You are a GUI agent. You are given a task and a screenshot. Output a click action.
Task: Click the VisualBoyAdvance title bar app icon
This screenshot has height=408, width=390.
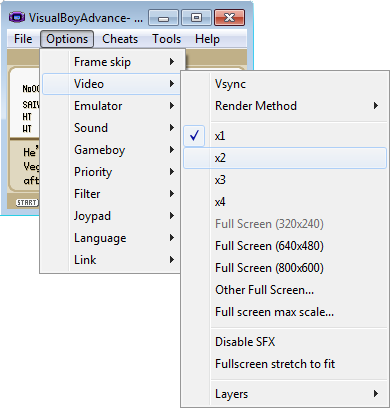[x=17, y=17]
